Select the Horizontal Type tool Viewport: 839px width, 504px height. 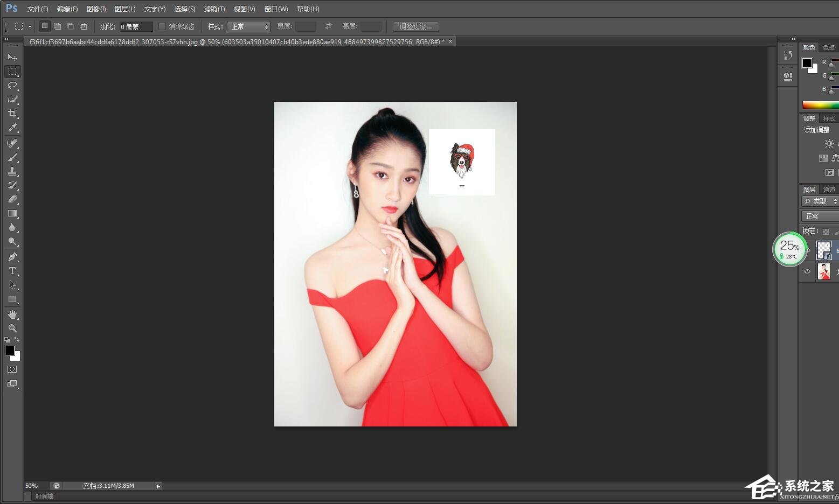12,270
